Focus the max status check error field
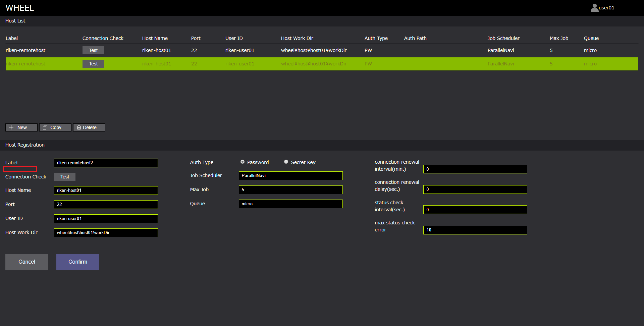This screenshot has height=326, width=644. (475, 230)
